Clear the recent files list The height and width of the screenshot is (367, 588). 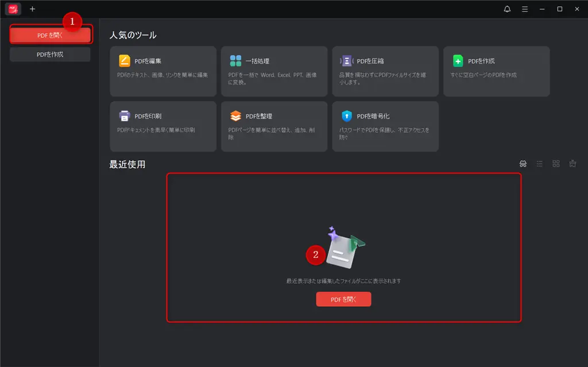pos(572,164)
